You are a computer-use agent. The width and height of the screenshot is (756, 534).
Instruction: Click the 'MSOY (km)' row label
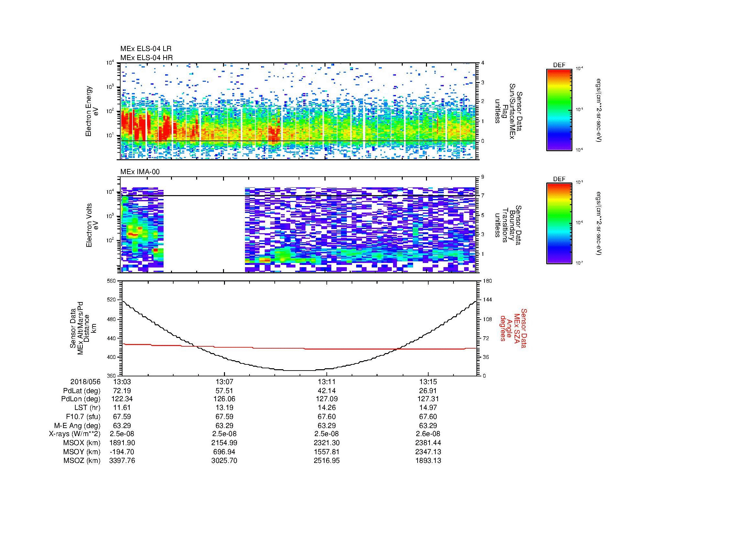[82, 452]
